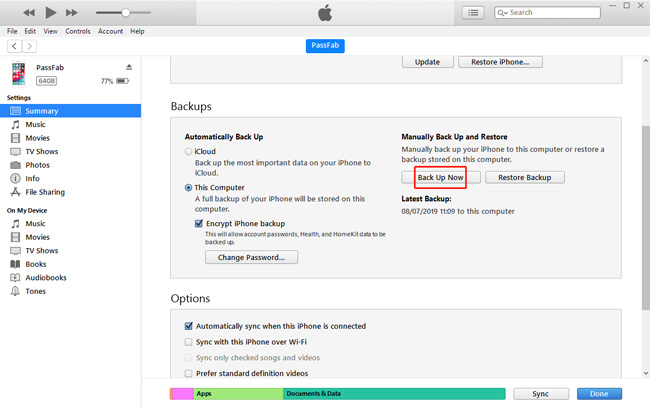Go back with the left arrow

click(15, 46)
